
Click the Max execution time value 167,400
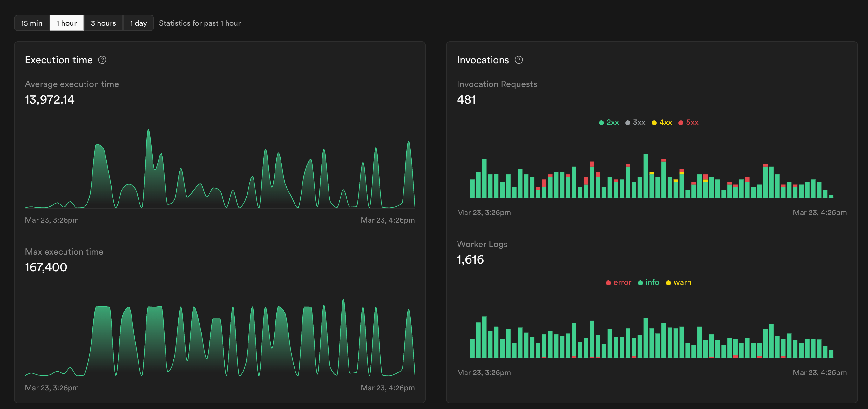point(46,267)
